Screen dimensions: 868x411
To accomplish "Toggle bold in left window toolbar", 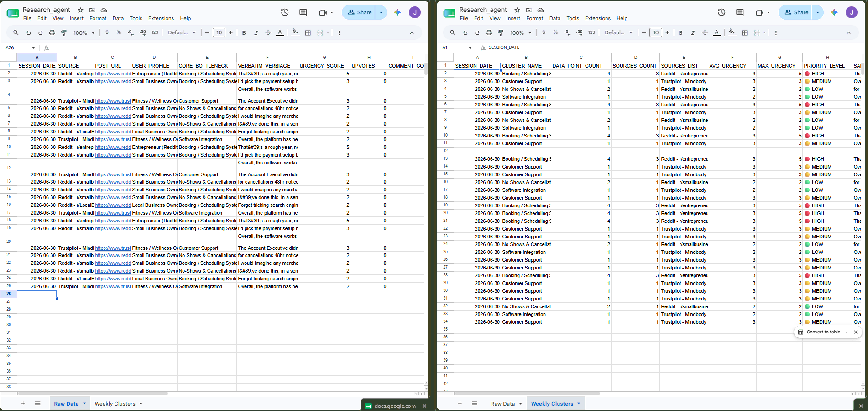I will (244, 33).
